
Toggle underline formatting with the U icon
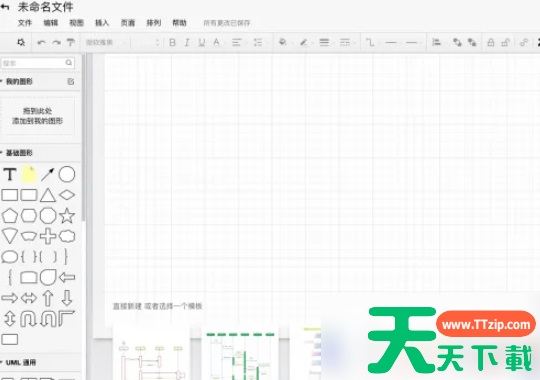pos(202,42)
